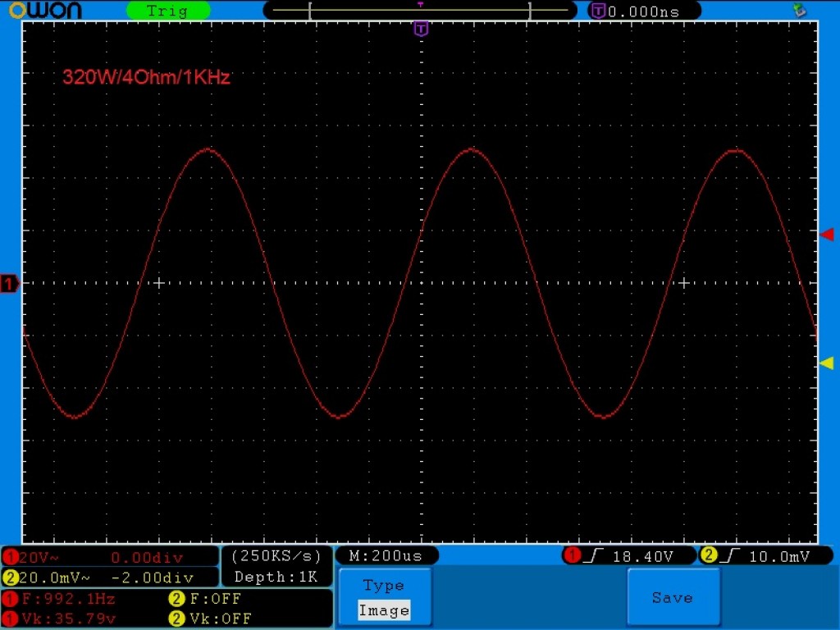This screenshot has width=840, height=630.
Task: Open the Type Image menu button
Action: coord(385,597)
